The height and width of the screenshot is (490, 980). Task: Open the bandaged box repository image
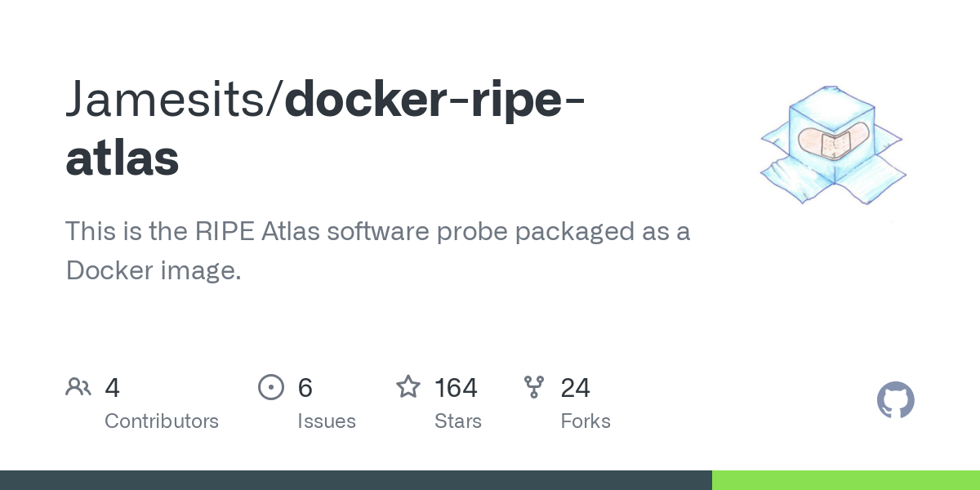tap(833, 144)
